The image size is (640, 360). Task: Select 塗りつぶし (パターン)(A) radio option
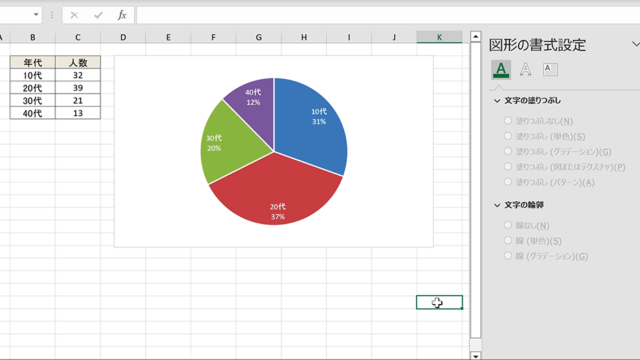tap(508, 182)
